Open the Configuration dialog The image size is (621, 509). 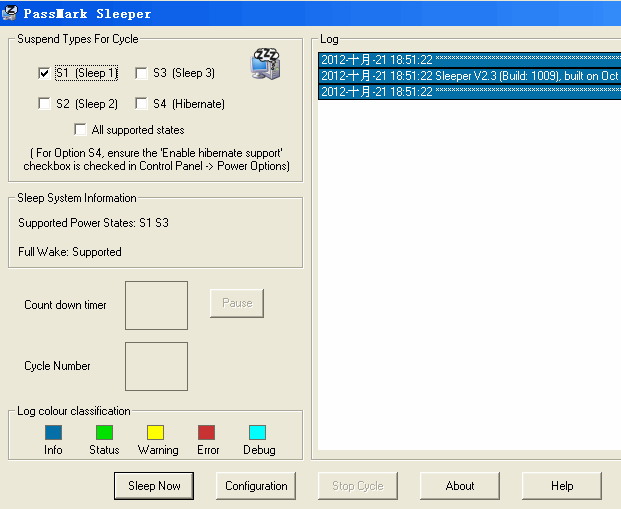pos(256,486)
